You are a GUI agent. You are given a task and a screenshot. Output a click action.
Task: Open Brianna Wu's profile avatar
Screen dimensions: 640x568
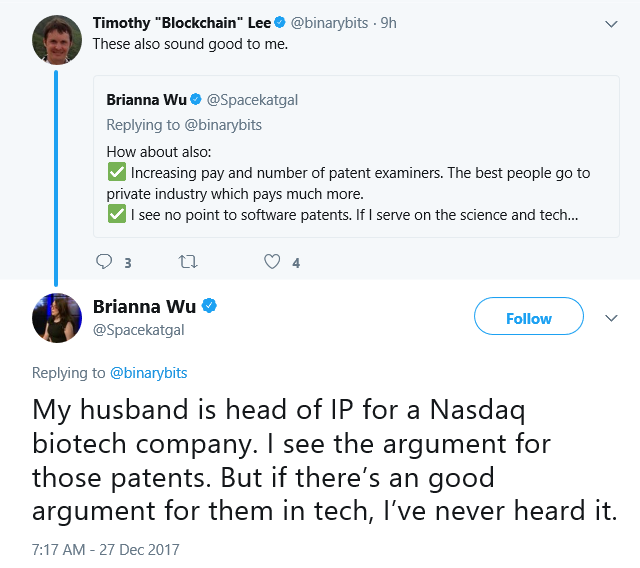[57, 318]
